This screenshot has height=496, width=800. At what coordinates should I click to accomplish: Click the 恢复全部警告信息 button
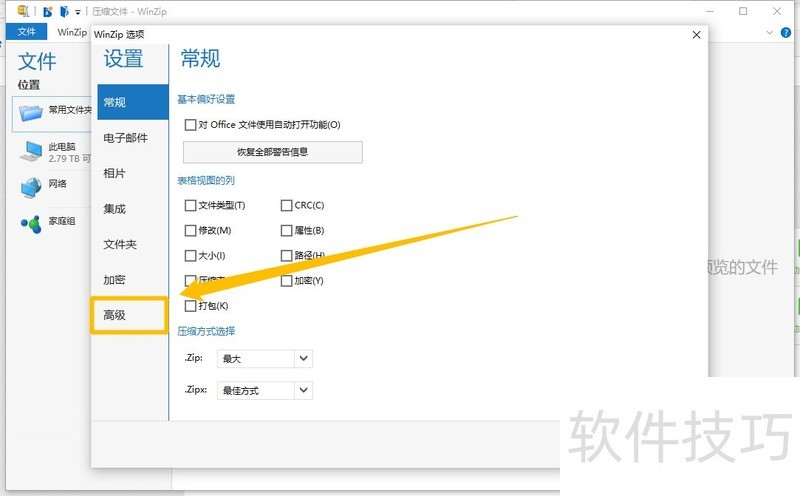pyautogui.click(x=272, y=152)
